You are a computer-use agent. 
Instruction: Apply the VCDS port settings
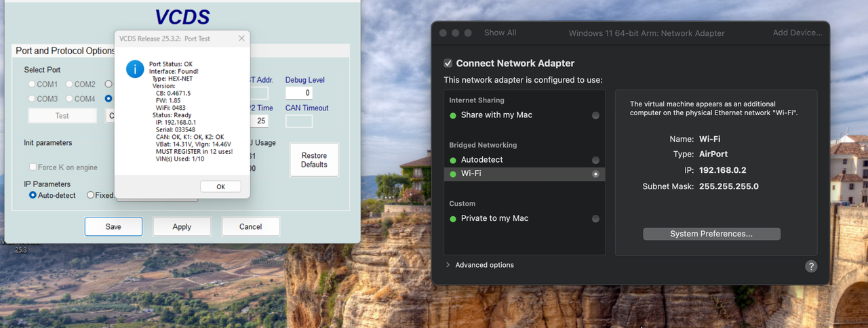point(182,226)
